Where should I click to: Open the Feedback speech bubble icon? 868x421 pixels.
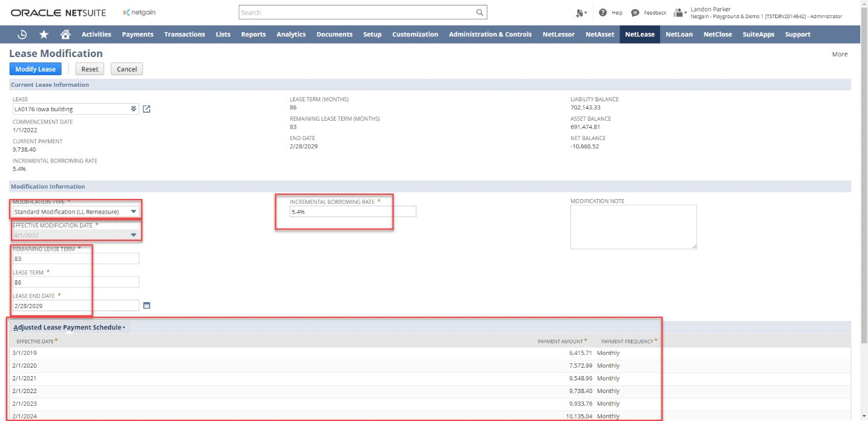[x=635, y=12]
